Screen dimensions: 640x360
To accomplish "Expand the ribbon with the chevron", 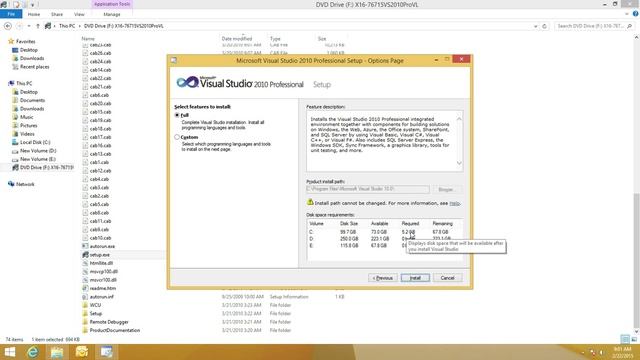I will click(x=627, y=14).
